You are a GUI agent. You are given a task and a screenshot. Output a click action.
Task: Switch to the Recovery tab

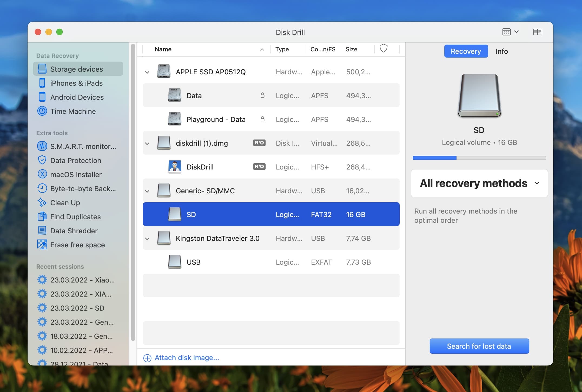pyautogui.click(x=466, y=51)
